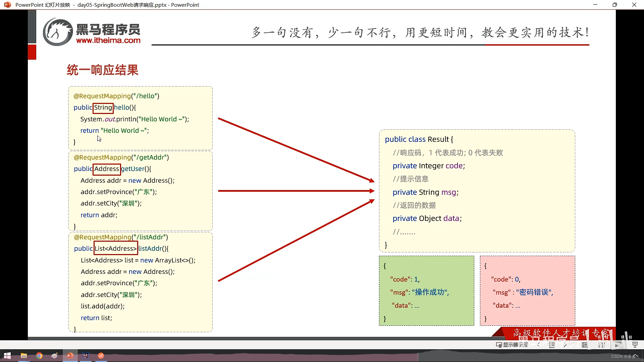Click the PowerPoint logo in title bar
This screenshot has width=644, height=362.
point(7,5)
